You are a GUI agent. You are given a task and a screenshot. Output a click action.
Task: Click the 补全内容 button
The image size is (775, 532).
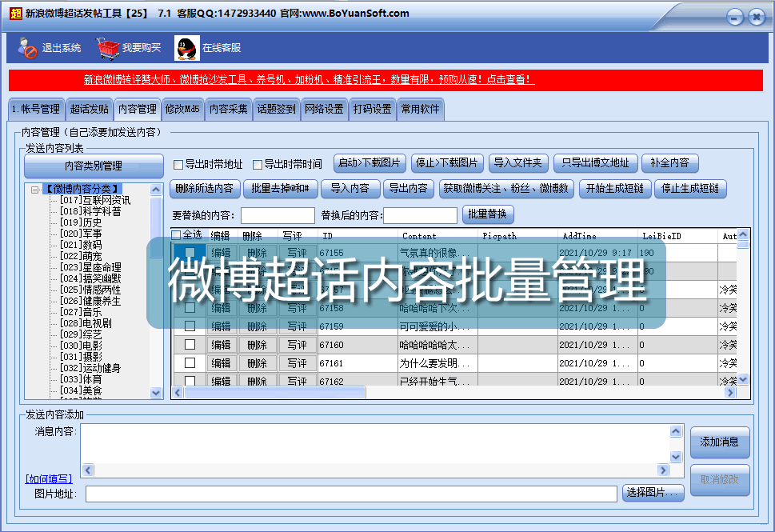point(669,163)
